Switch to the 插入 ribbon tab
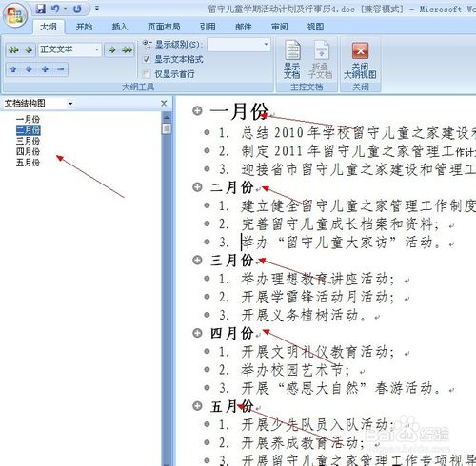The width and height of the screenshot is (476, 466). pyautogui.click(x=119, y=27)
